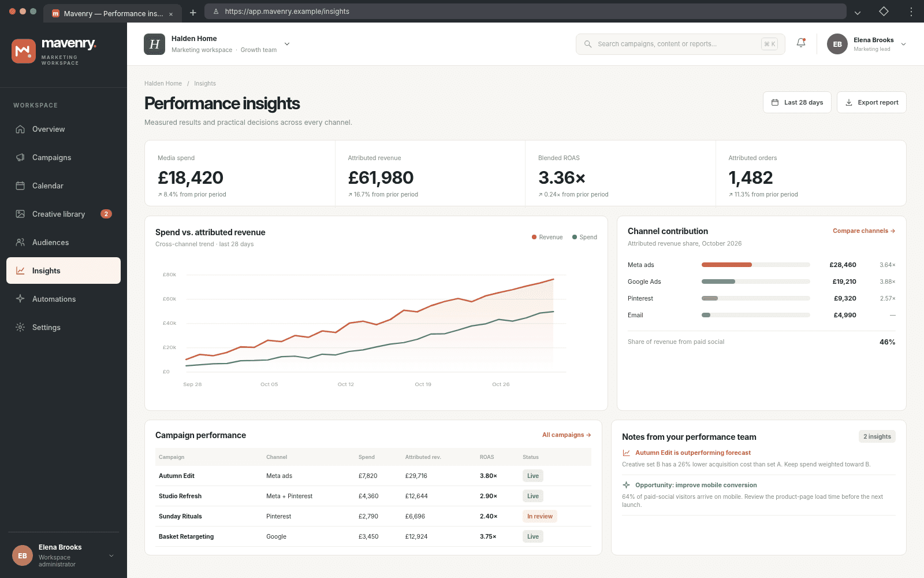Open the Last 28 days date range
924x578 pixels.
[x=797, y=102]
